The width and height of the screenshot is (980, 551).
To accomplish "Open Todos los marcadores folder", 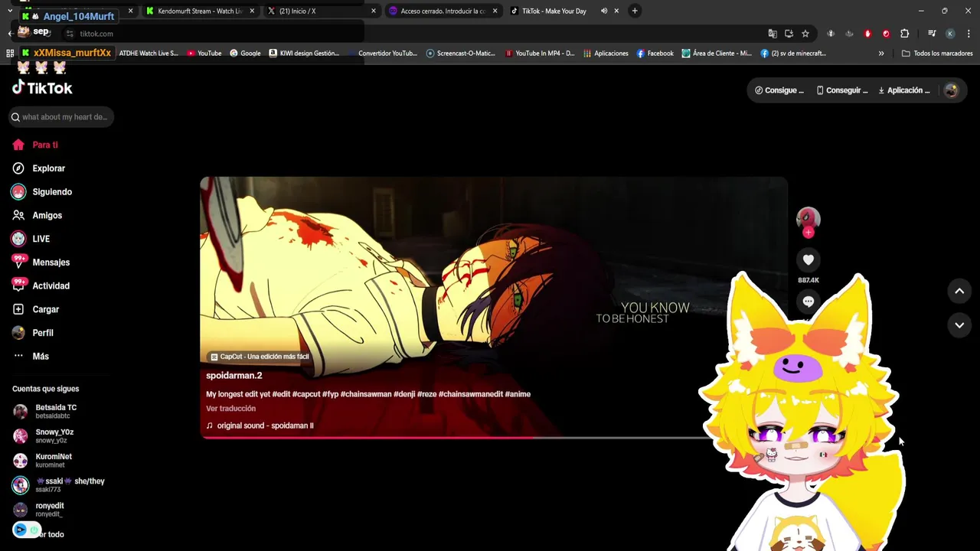I will tap(937, 54).
